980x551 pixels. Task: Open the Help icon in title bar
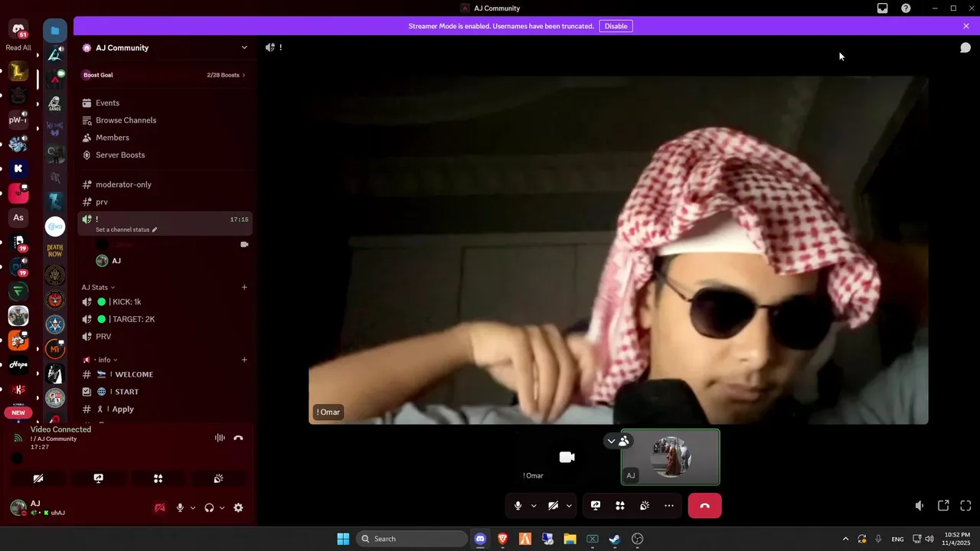906,8
